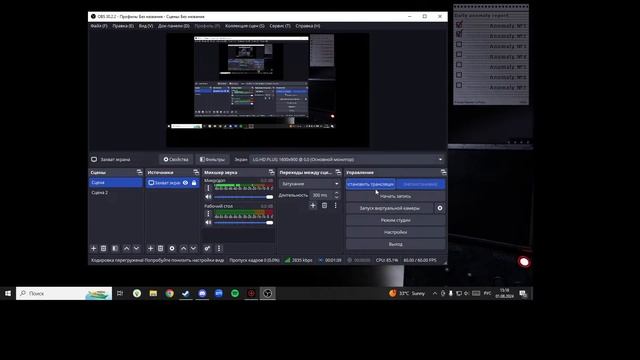640x360 pixels.
Task: Open transition properties three-dots menu
Action: [x=336, y=205]
